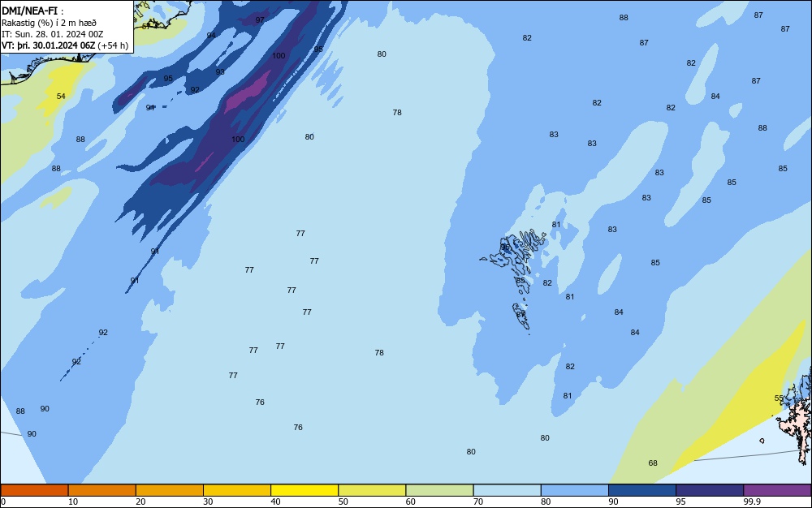The image size is (812, 508).
Task: Click the 70–80 pale blue legend swatch
Action: (507, 490)
